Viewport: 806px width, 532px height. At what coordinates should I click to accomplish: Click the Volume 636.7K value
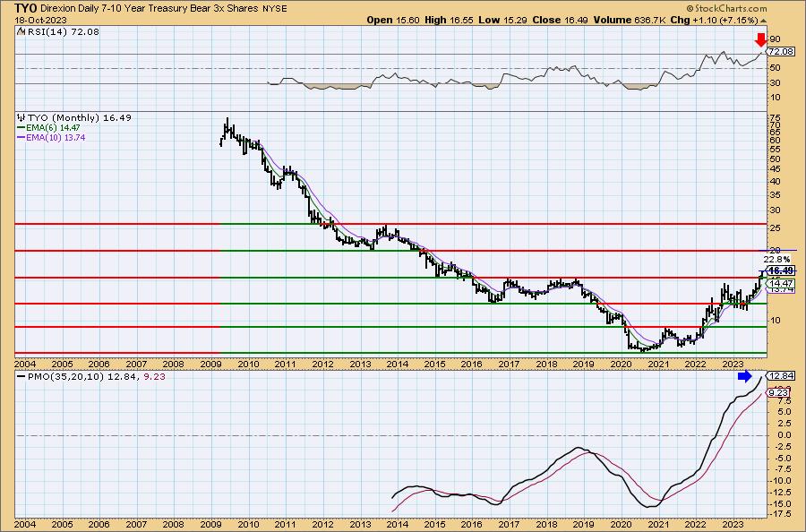[x=630, y=20]
